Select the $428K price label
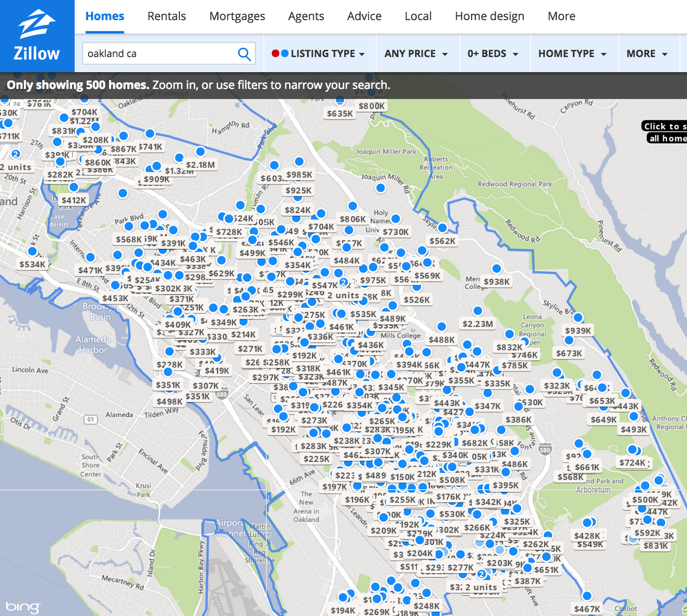This screenshot has height=616, width=687. click(x=587, y=536)
